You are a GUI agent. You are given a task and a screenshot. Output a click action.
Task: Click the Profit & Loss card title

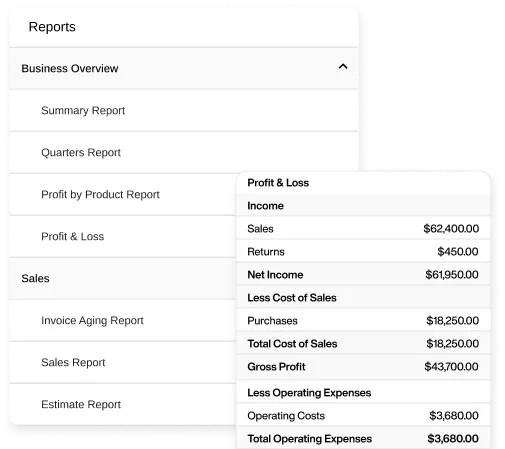278,183
